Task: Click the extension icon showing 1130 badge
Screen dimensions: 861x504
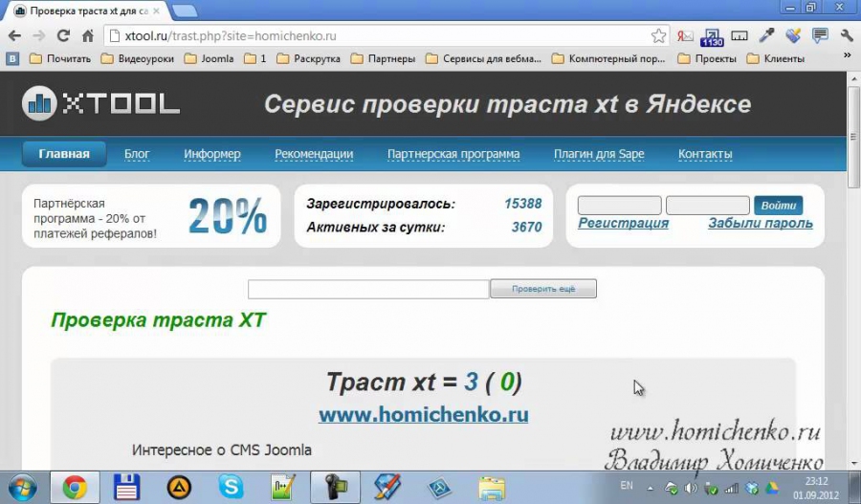Action: point(712,36)
